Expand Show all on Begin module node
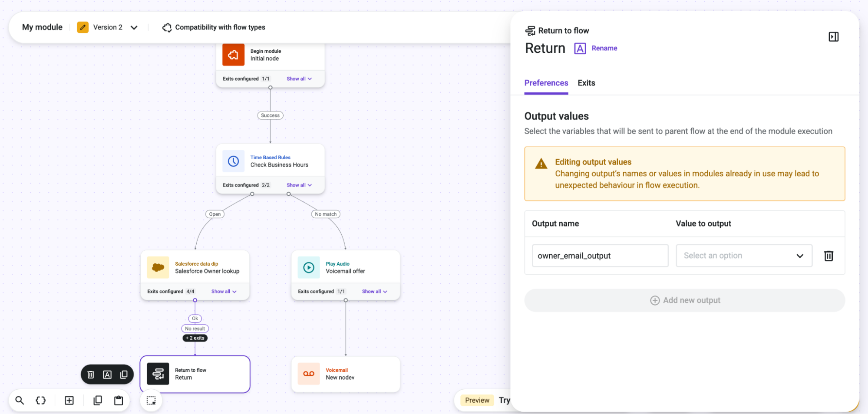Screen dimensions: 868x414 (x=299, y=79)
